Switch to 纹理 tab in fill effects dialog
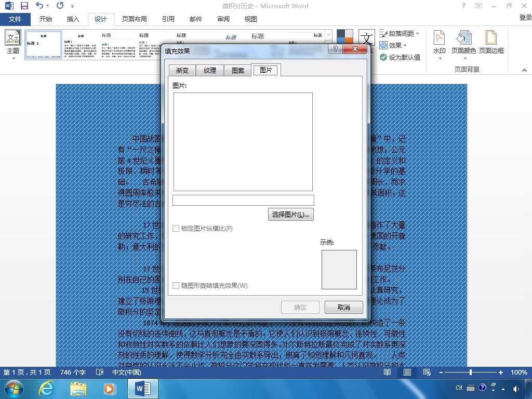532x399 pixels. coord(210,70)
